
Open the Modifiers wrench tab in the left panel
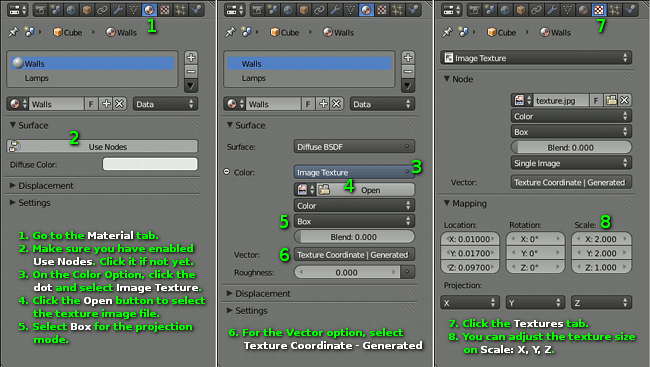(118, 10)
